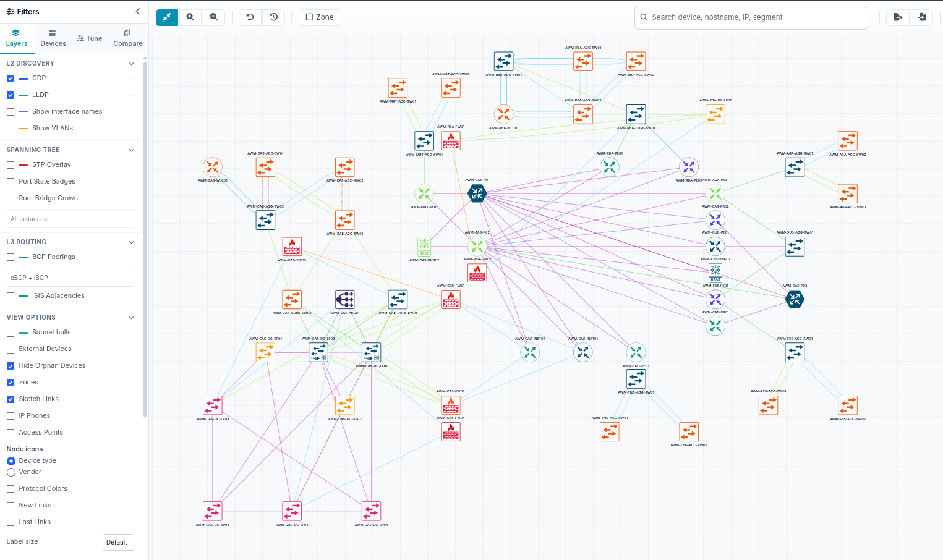The width and height of the screenshot is (943, 560).
Task: Click the blue CDP line color swatch
Action: pyautogui.click(x=23, y=78)
